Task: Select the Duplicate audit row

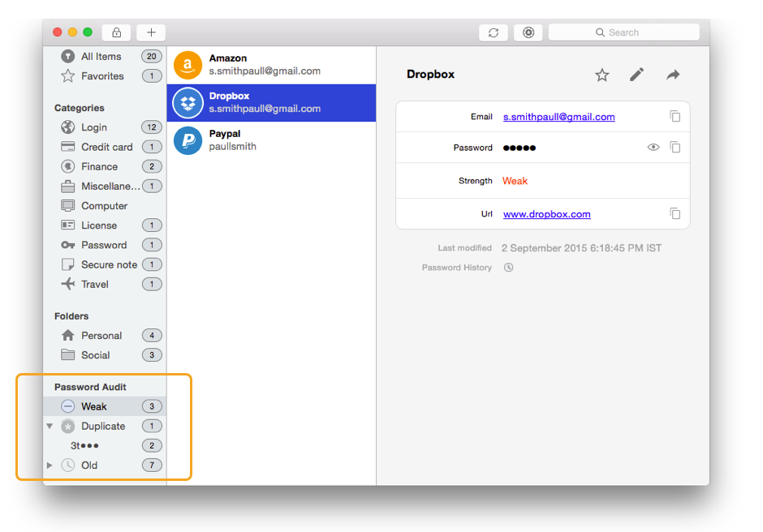Action: [x=105, y=426]
